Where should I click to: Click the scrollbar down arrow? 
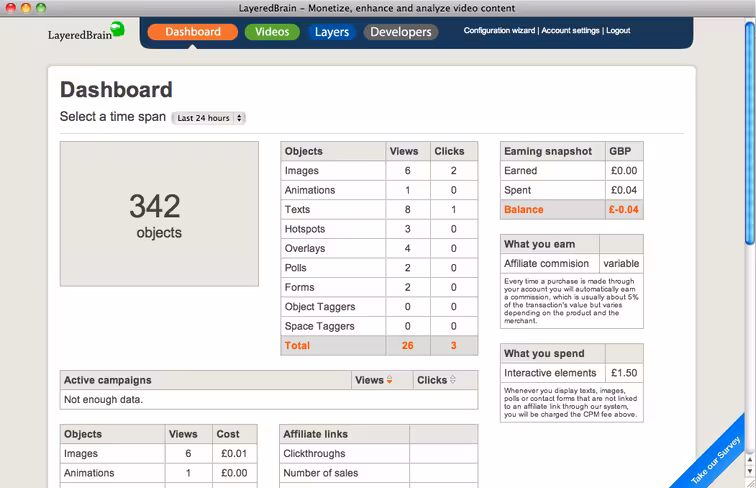[750, 471]
